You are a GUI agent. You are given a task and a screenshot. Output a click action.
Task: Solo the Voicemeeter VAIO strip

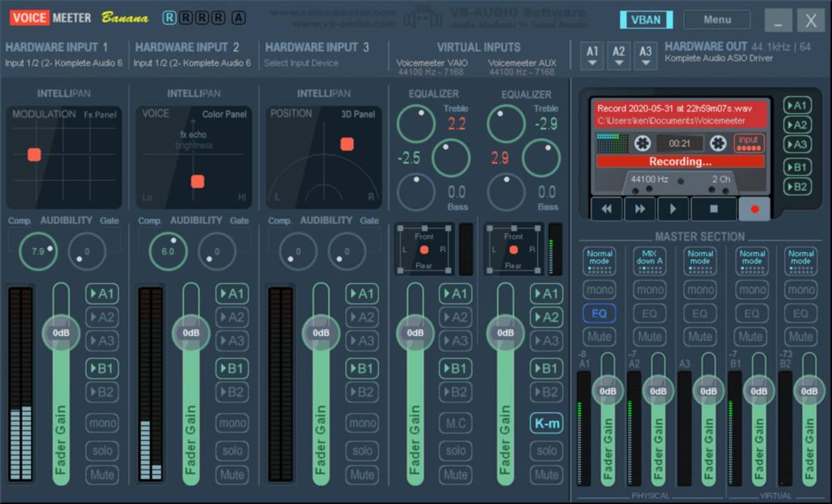(x=455, y=451)
